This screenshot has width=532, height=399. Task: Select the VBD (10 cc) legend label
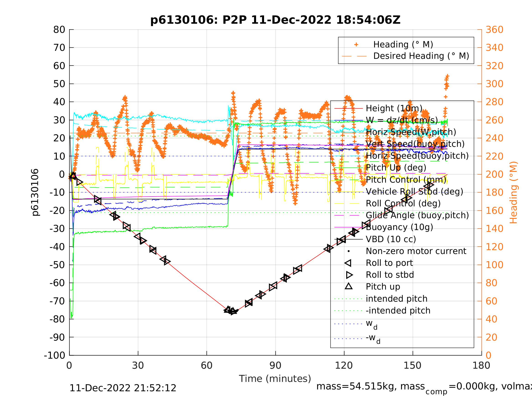(x=391, y=239)
